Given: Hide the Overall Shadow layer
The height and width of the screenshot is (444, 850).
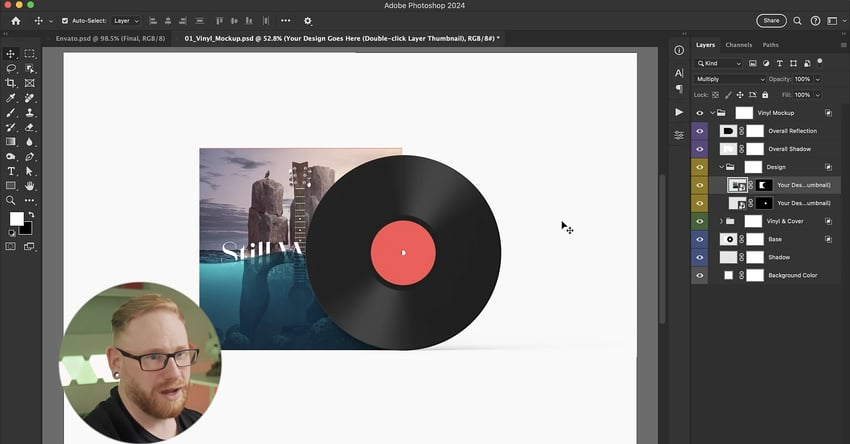Looking at the screenshot, I should 699,149.
